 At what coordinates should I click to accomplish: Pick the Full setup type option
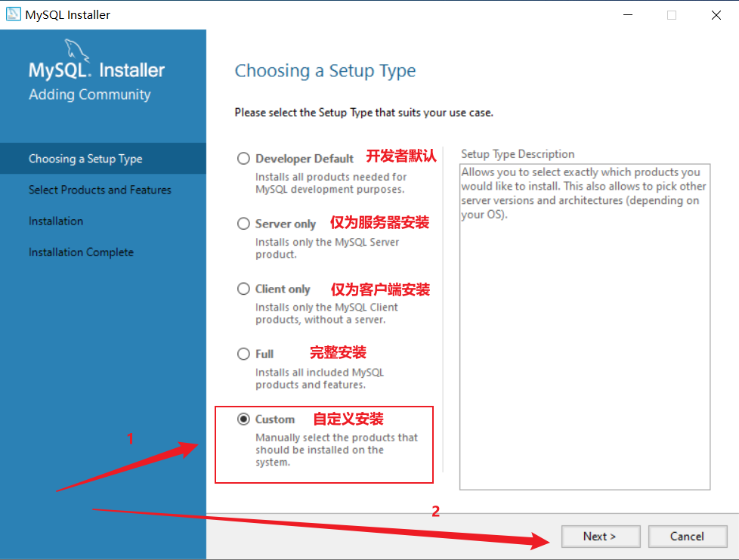click(x=243, y=354)
